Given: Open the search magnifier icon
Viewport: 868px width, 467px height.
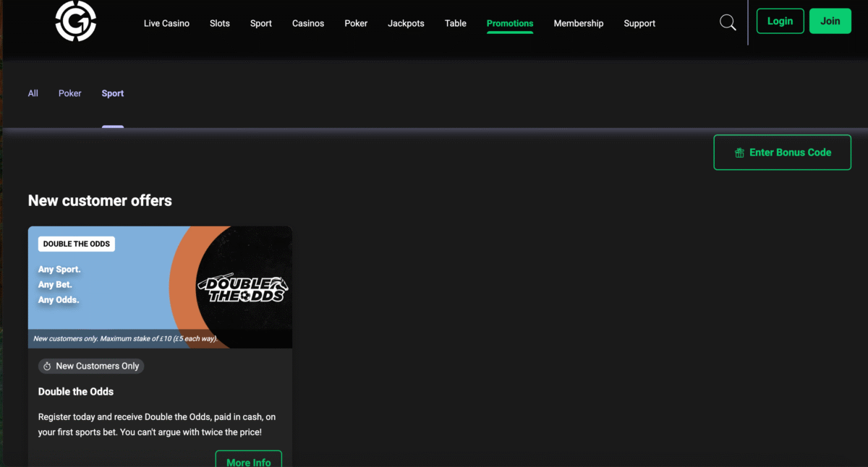Looking at the screenshot, I should point(728,22).
